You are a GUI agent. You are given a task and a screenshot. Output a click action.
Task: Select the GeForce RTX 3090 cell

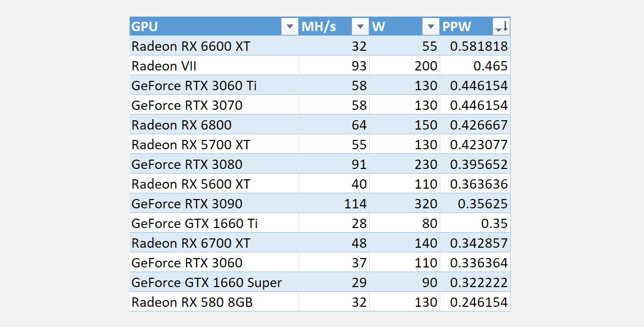pyautogui.click(x=214, y=204)
